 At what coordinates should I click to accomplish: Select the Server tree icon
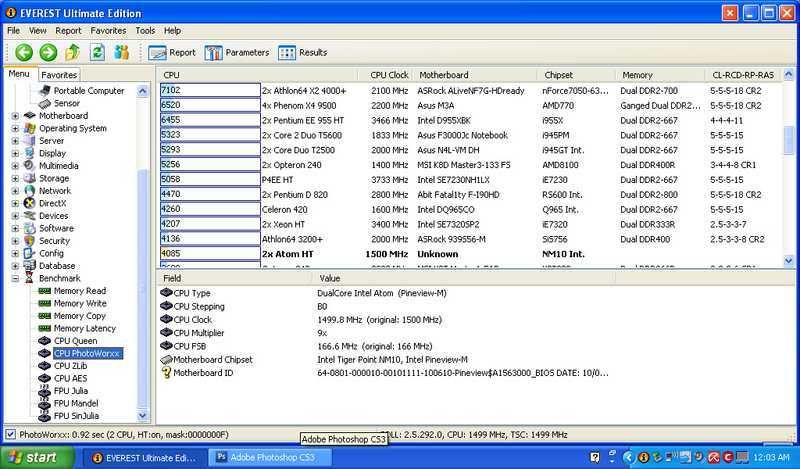pos(30,140)
